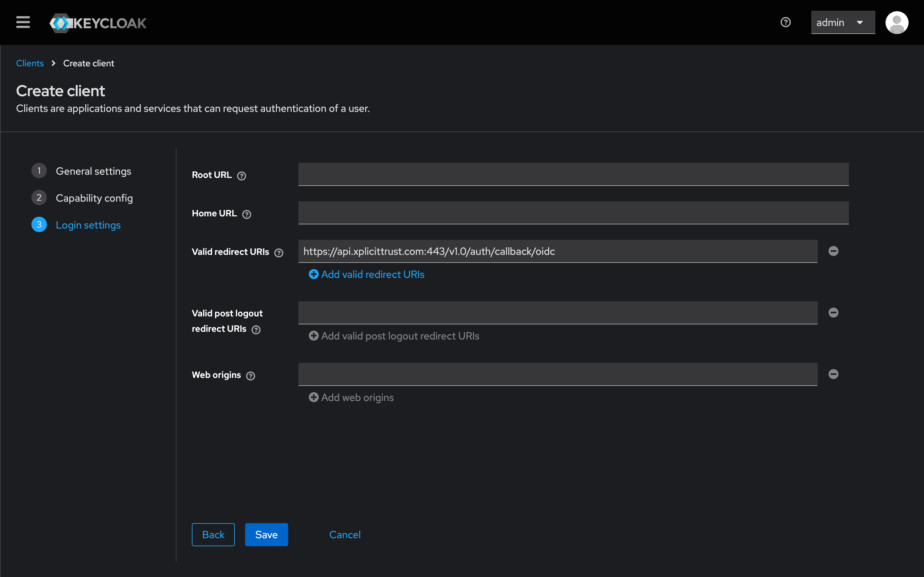
Task: Open the Home URL field help tooltip
Action: coord(247,214)
